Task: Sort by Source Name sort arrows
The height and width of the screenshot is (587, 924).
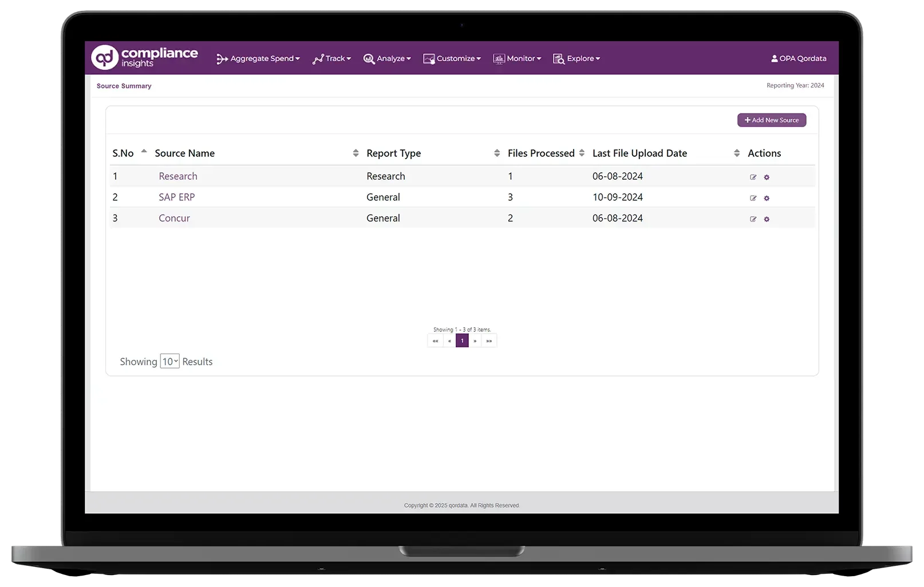Action: pyautogui.click(x=356, y=153)
